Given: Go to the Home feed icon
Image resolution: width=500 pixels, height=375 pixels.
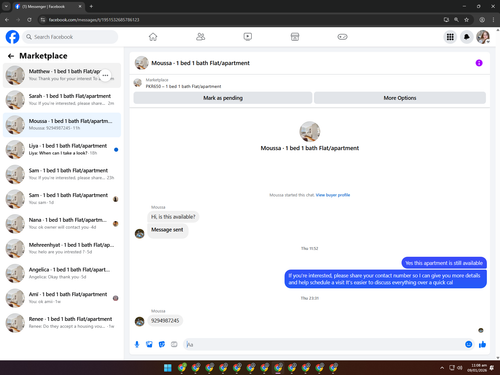Looking at the screenshot, I should 153,37.
